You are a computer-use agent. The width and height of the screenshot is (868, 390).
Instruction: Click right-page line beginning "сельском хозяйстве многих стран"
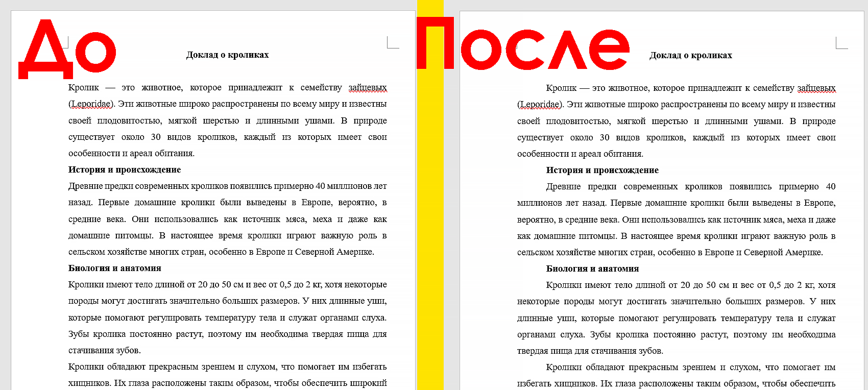[x=670, y=252]
